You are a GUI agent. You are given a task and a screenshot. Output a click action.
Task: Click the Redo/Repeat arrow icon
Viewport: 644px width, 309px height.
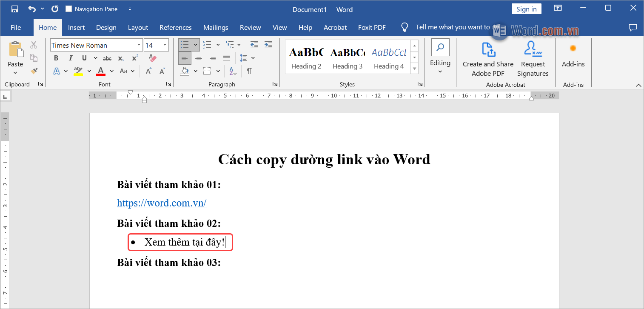coord(55,9)
